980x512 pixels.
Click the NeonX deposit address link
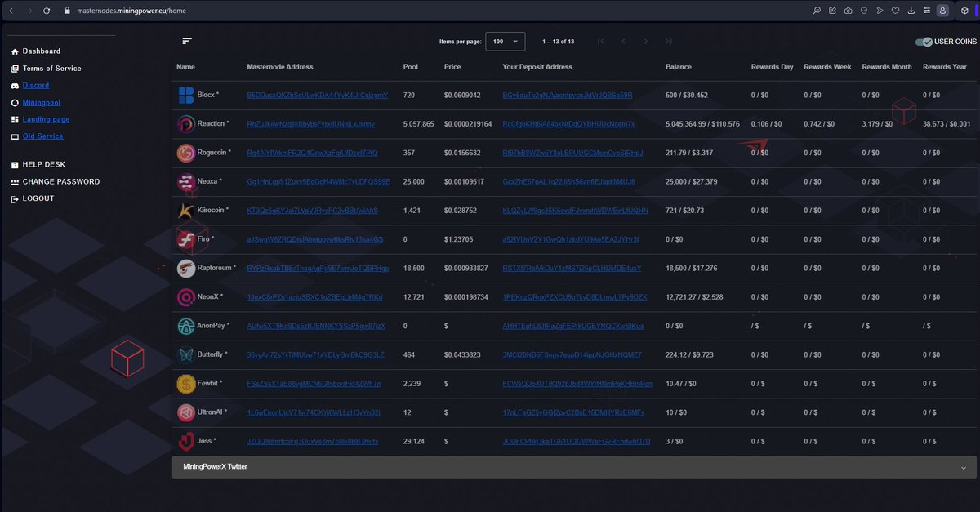coord(575,296)
